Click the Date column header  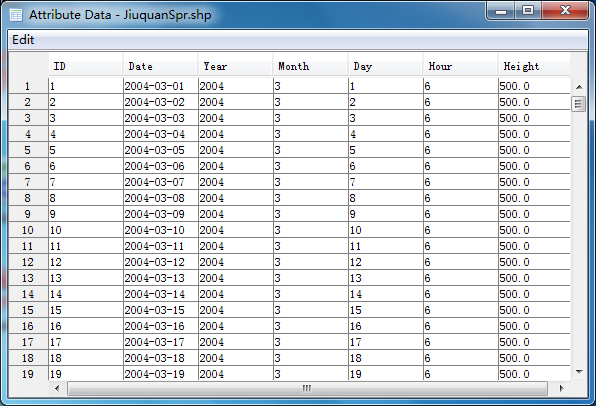pos(160,66)
